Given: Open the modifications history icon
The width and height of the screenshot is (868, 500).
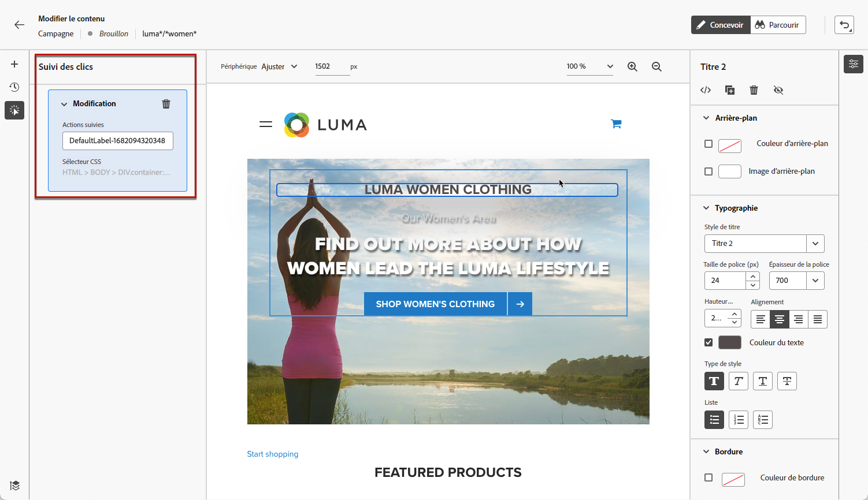Looking at the screenshot, I should pos(14,87).
